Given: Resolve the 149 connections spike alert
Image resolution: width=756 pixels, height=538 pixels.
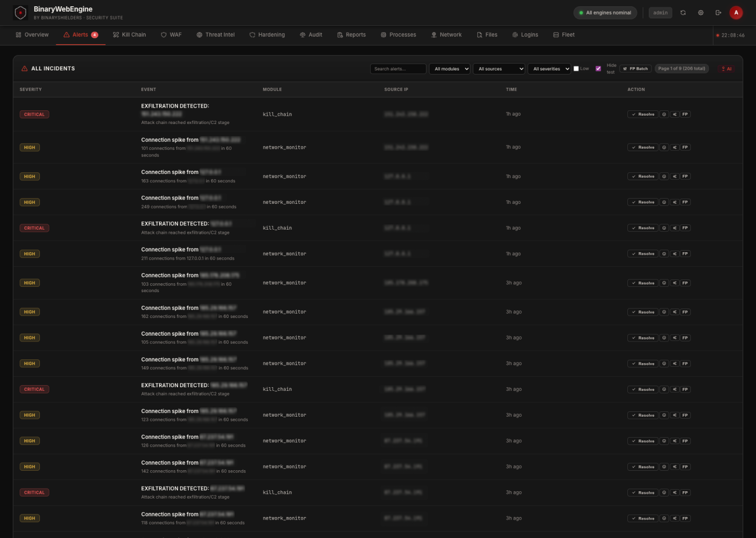Looking at the screenshot, I should tap(643, 364).
